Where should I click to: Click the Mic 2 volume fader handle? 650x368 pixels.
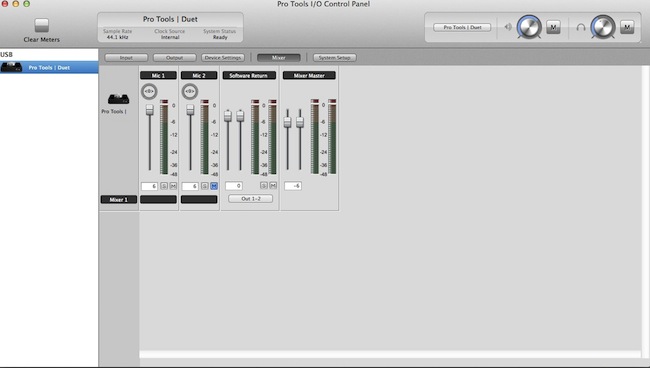[x=190, y=110]
